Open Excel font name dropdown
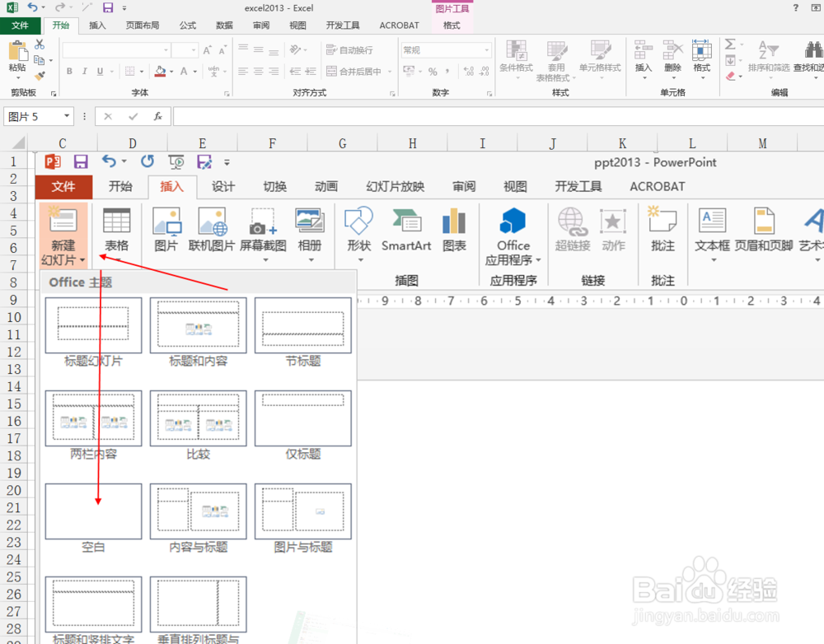Screen dimensions: 824x644 click(166, 50)
